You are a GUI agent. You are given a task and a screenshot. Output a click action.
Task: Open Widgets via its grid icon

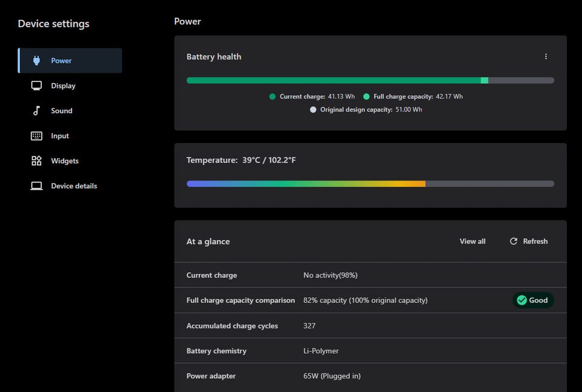click(36, 161)
